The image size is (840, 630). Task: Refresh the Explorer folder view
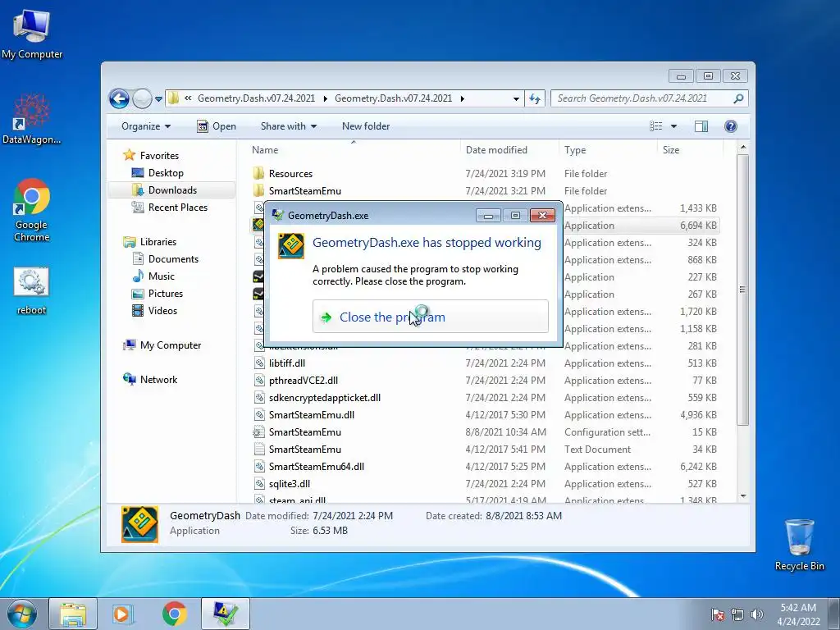(x=535, y=98)
